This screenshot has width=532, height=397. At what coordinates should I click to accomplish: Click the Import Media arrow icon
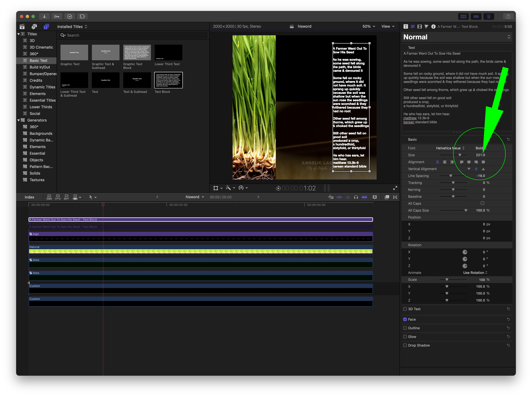pyautogui.click(x=44, y=16)
